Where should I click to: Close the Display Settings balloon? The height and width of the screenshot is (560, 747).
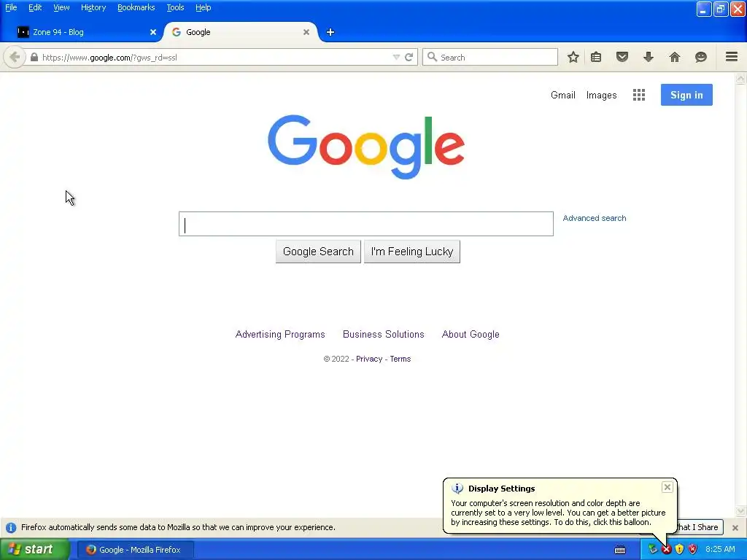(x=667, y=487)
